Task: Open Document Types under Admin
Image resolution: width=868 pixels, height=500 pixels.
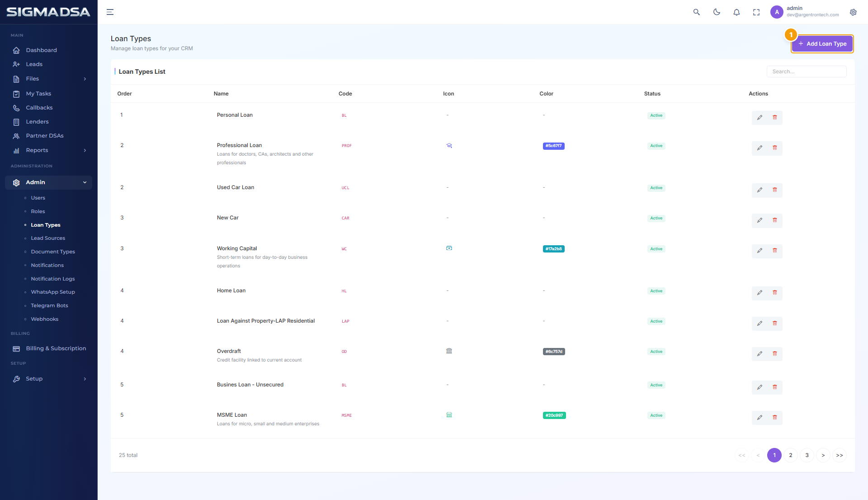Action: click(x=53, y=252)
